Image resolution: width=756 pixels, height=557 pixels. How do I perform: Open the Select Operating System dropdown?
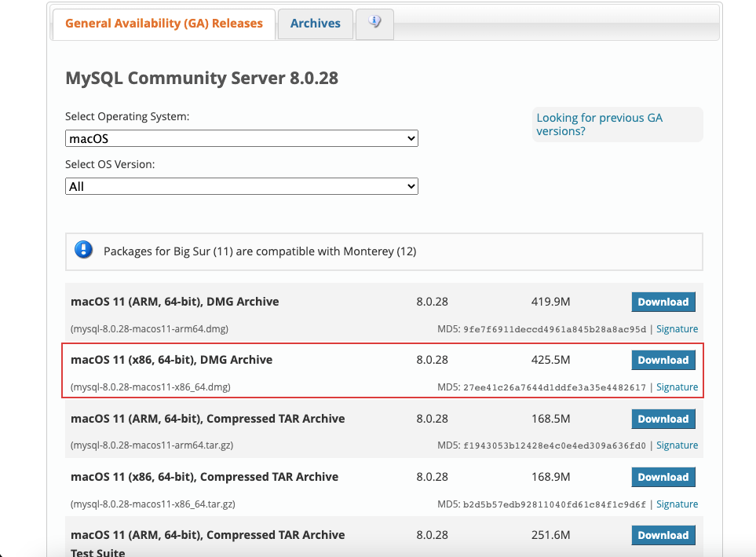click(242, 138)
